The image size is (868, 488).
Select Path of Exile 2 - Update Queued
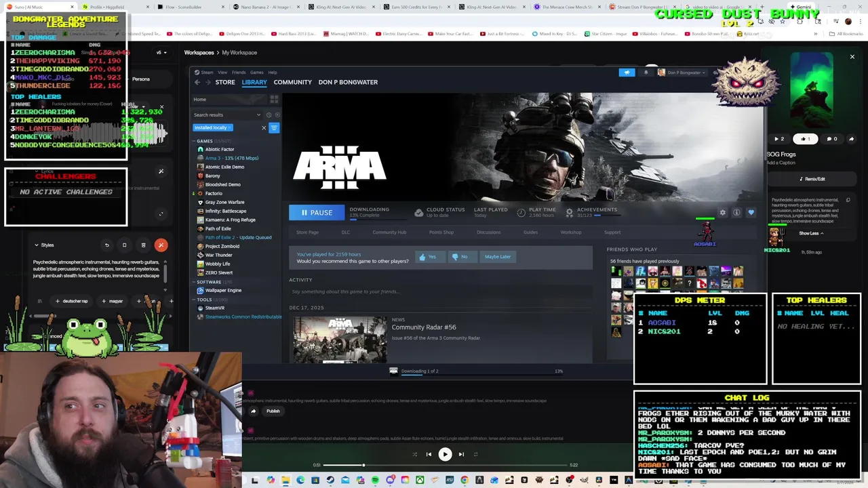[x=238, y=237]
